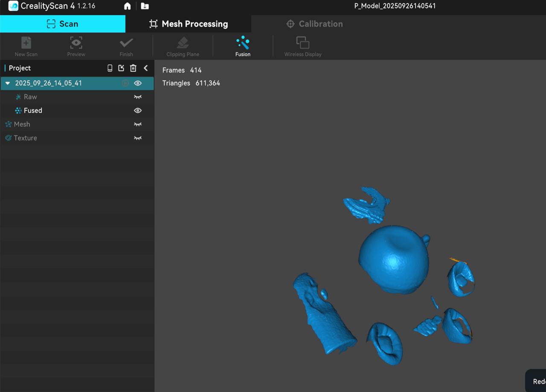Click the Home icon in title bar

point(127,6)
